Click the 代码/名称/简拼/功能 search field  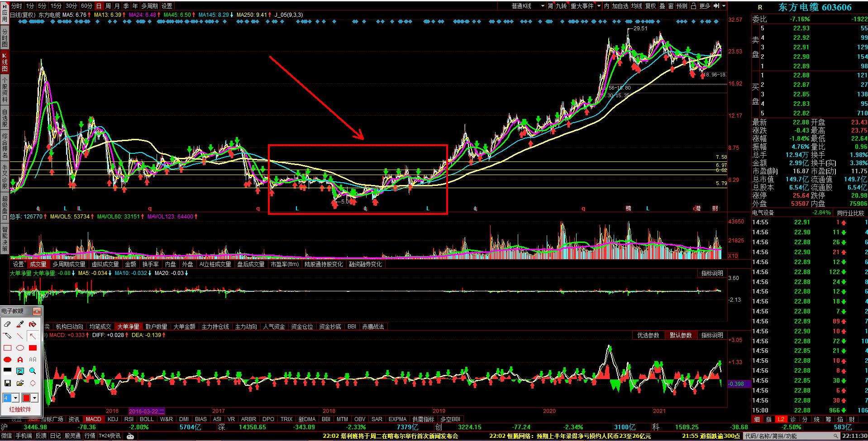(792, 436)
